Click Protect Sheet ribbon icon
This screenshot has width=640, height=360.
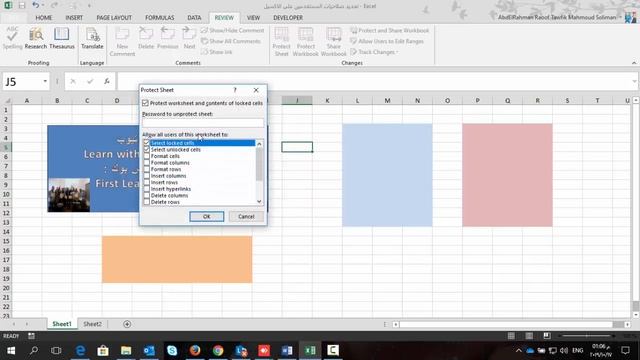pos(281,42)
